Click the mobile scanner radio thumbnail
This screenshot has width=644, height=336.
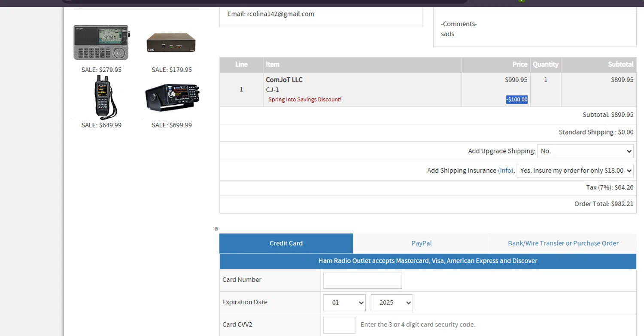coord(172,97)
